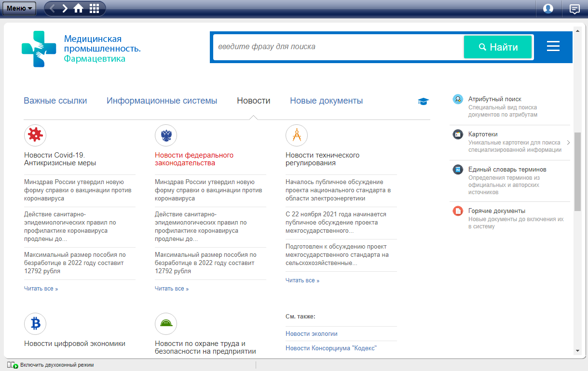Open news about сельскохозяйственные interstate standard
The height and width of the screenshot is (371, 588).
337,254
